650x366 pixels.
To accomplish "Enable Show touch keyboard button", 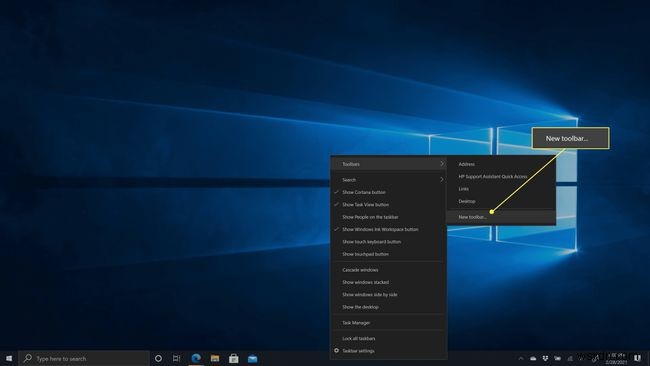I will [388, 242].
